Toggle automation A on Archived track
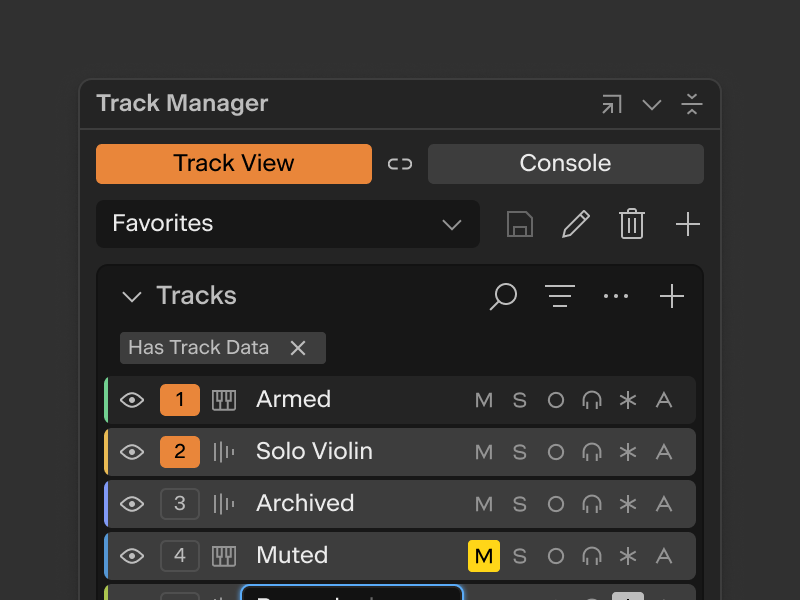Image resolution: width=800 pixels, height=600 pixels. pos(664,505)
